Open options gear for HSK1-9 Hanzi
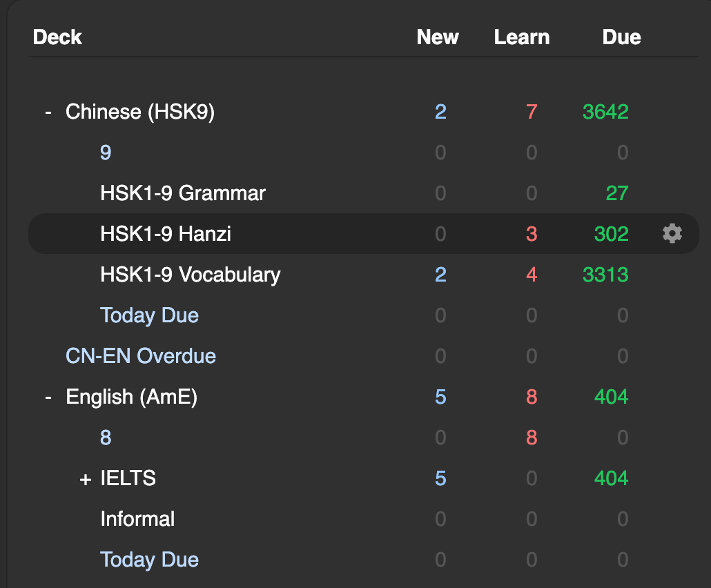The width and height of the screenshot is (711, 588). (672, 234)
